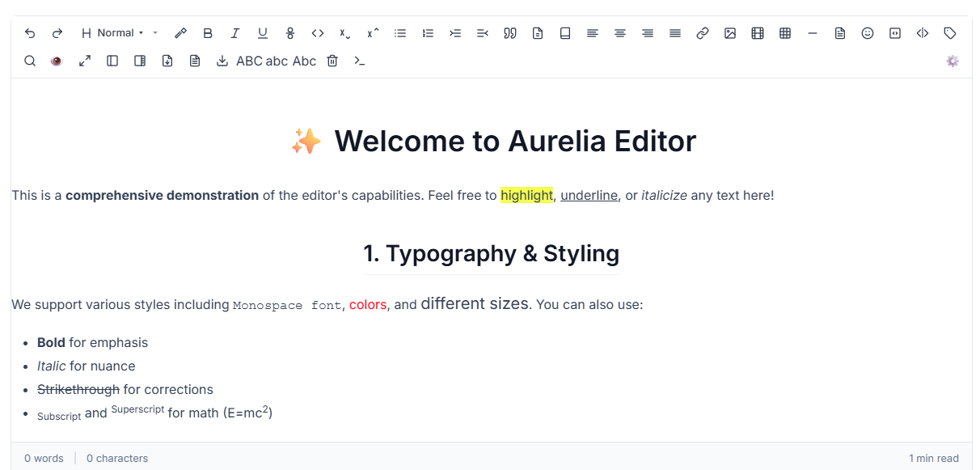Screen dimensions: 980x470
Task: Click the 0 characters counter
Action: pos(117,458)
